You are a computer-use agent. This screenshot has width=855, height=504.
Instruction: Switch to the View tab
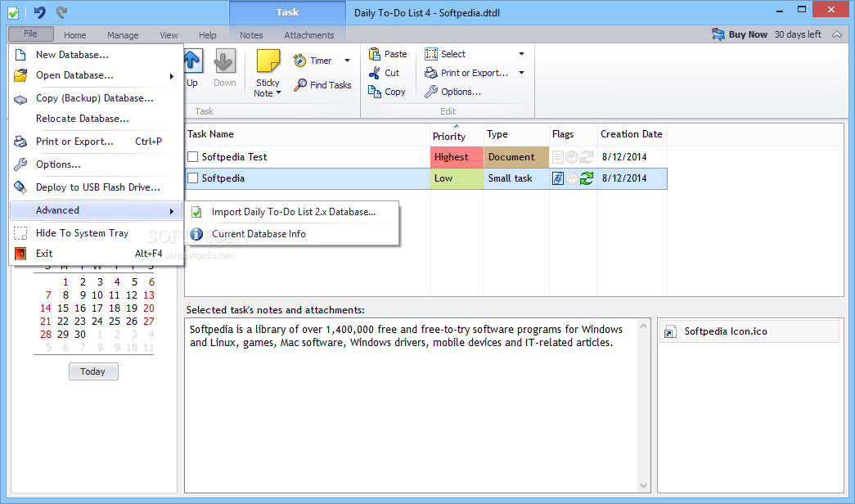[x=169, y=35]
